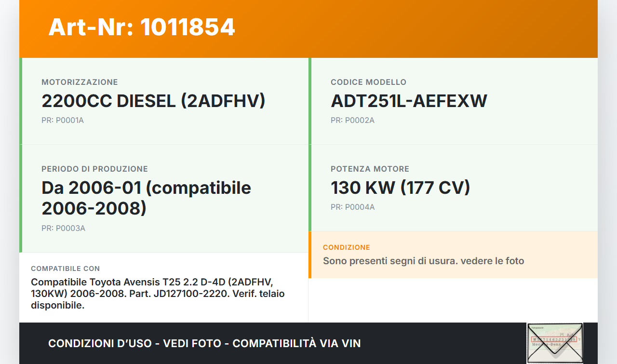Click the envelope contact icon in footer
The width and height of the screenshot is (617, 364).
point(555,343)
